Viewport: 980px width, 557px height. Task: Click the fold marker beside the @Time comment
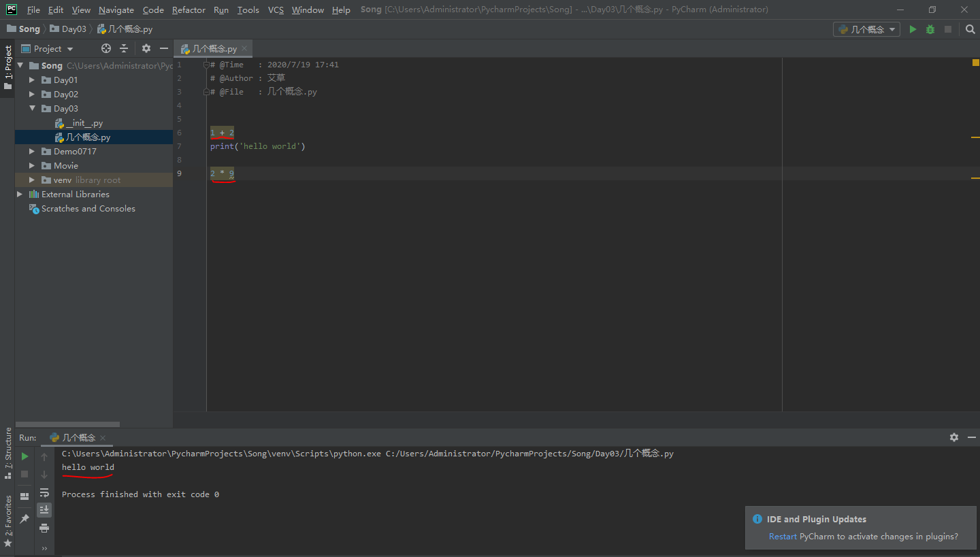[x=206, y=65]
